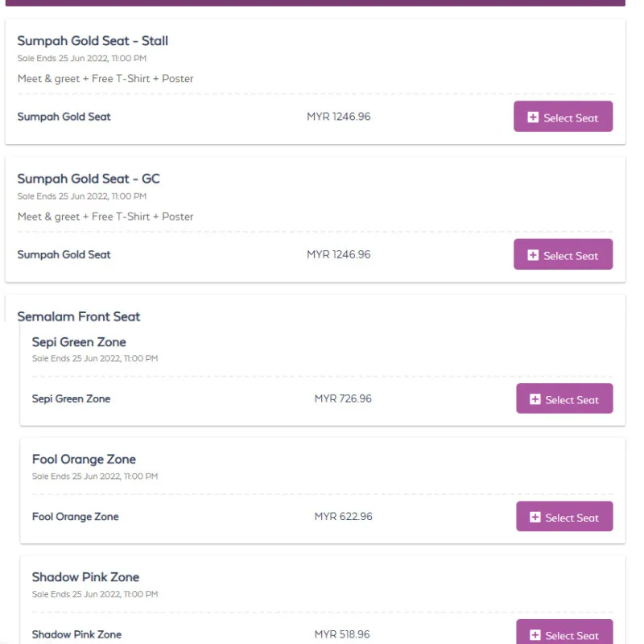The height and width of the screenshot is (644, 644).
Task: Click plus icon for Sumpah Gold Seat Stall
Action: [533, 118]
